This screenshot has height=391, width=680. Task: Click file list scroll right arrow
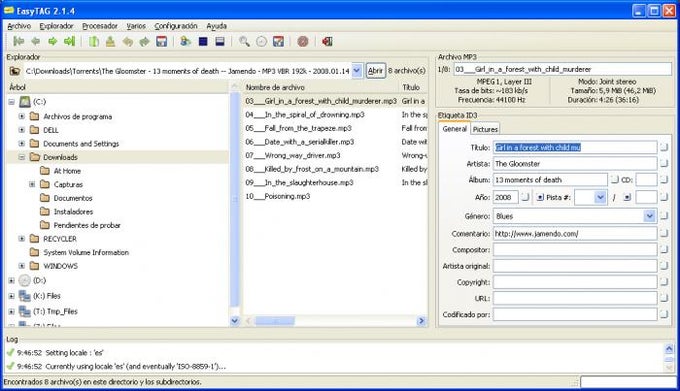click(421, 321)
